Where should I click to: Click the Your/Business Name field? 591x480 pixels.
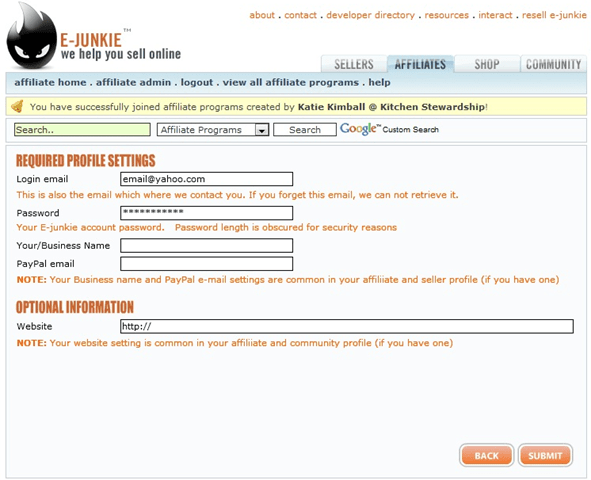207,245
